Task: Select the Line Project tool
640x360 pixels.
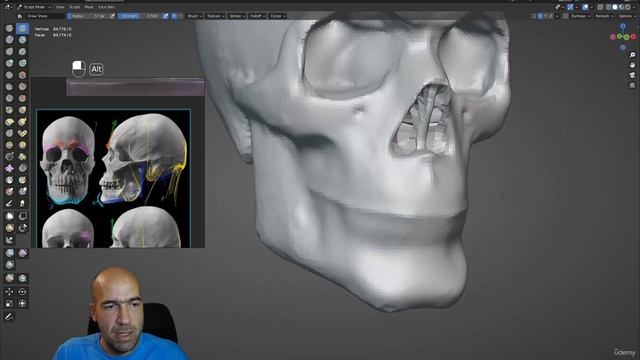Action: [x=9, y=240]
